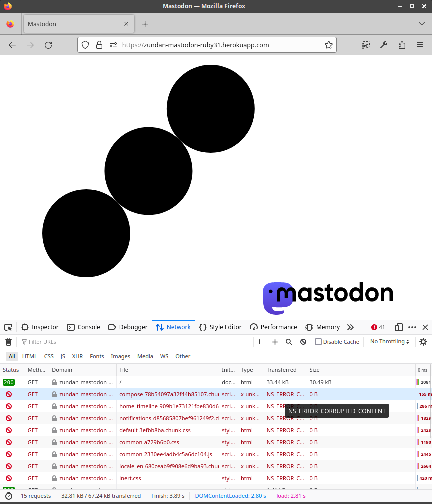Viewport: 432px width, 504px height.
Task: Focus the Filter URLs field
Action: click(x=137, y=342)
